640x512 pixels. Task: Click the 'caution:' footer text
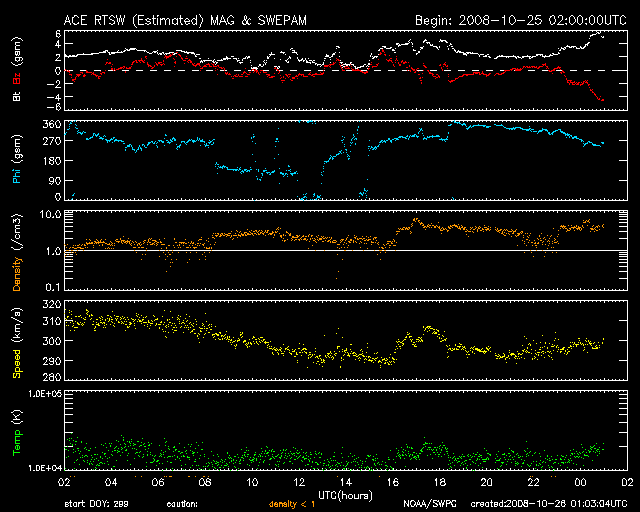pos(182,504)
